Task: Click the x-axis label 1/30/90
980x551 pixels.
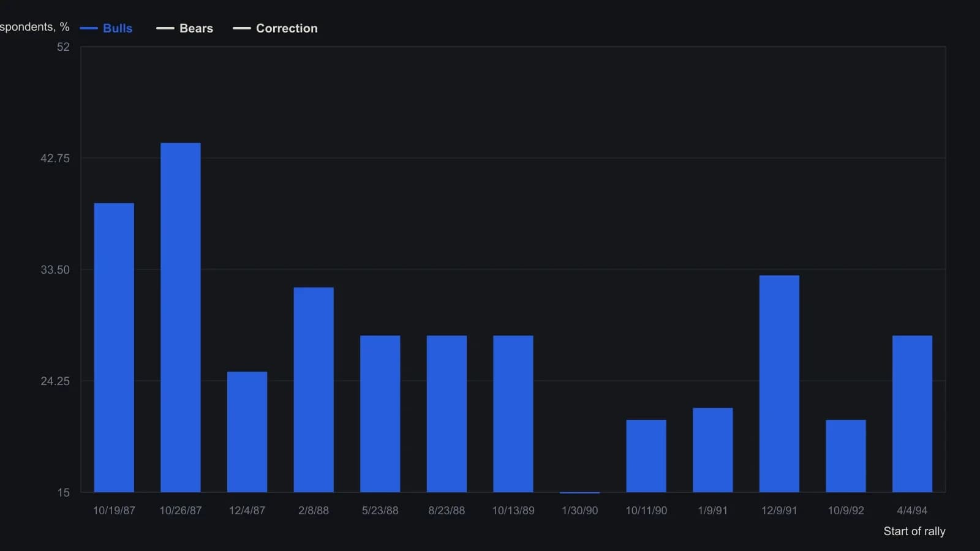Action: pyautogui.click(x=580, y=511)
